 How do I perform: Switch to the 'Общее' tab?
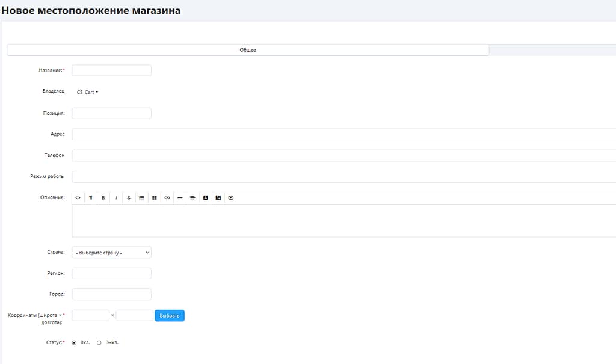[248, 50]
